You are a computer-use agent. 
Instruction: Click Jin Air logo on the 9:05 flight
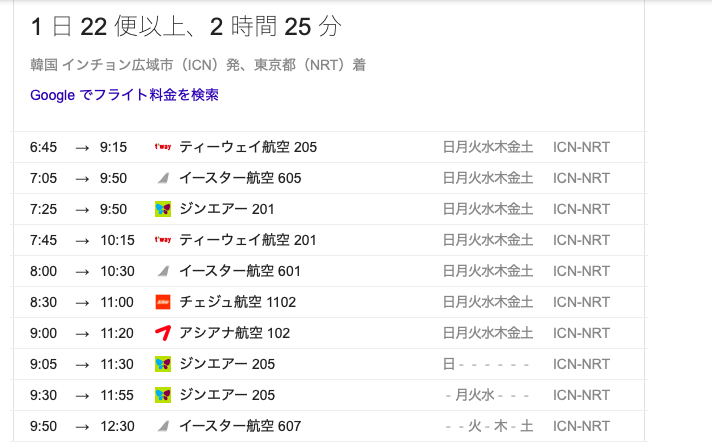click(163, 364)
